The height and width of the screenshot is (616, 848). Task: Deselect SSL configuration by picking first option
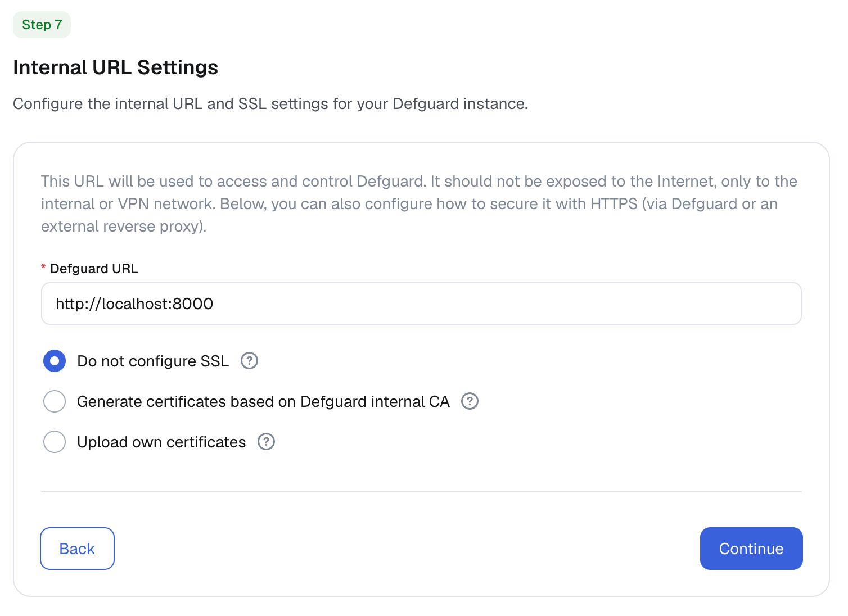point(55,360)
